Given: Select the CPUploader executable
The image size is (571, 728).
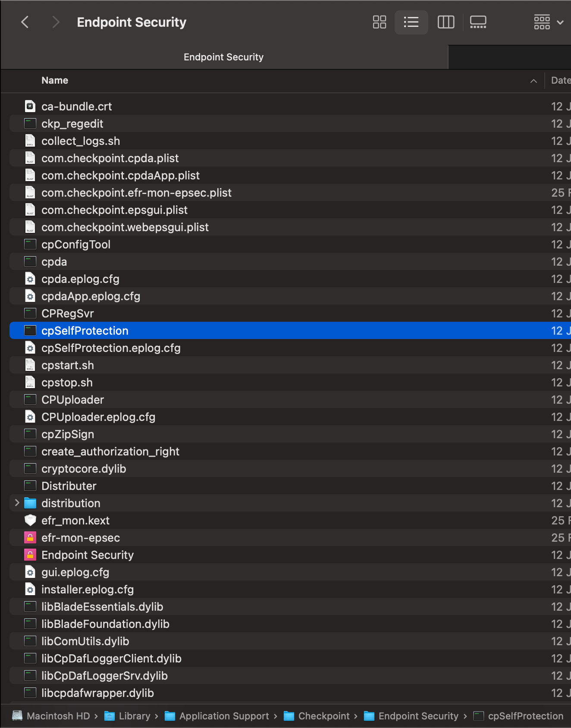Looking at the screenshot, I should tap(290, 399).
